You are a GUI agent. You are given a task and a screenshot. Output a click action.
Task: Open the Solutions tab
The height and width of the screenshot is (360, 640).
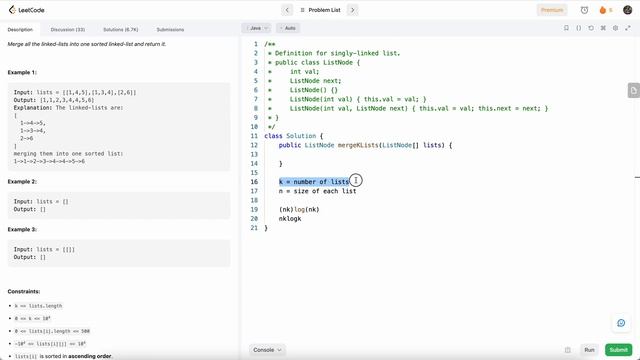120,30
